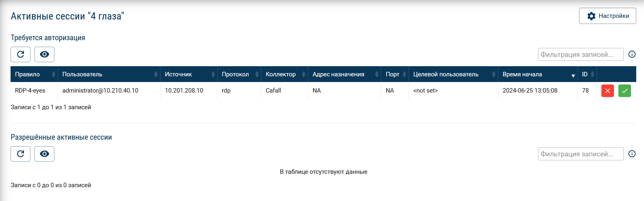Sort table by Адрес назначения column
The width and height of the screenshot is (644, 201).
pyautogui.click(x=344, y=74)
